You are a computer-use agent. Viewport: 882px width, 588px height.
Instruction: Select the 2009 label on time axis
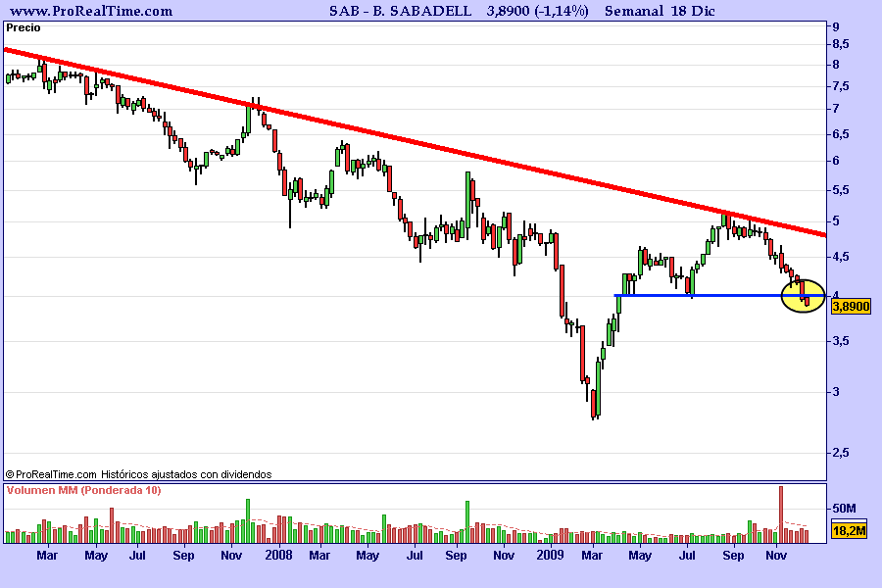pos(550,556)
